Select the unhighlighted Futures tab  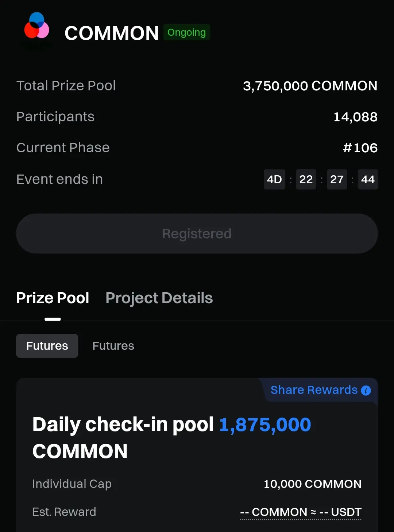(113, 346)
